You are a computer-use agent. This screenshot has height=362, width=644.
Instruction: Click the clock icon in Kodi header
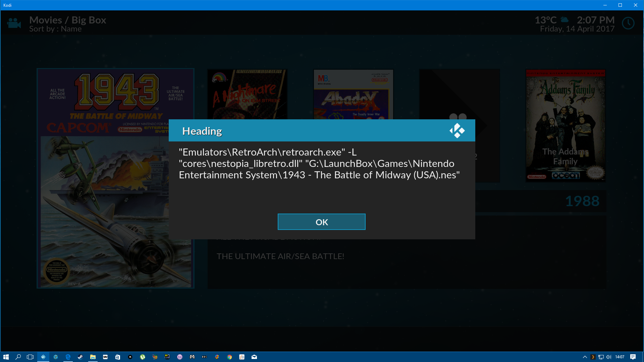pos(628,23)
